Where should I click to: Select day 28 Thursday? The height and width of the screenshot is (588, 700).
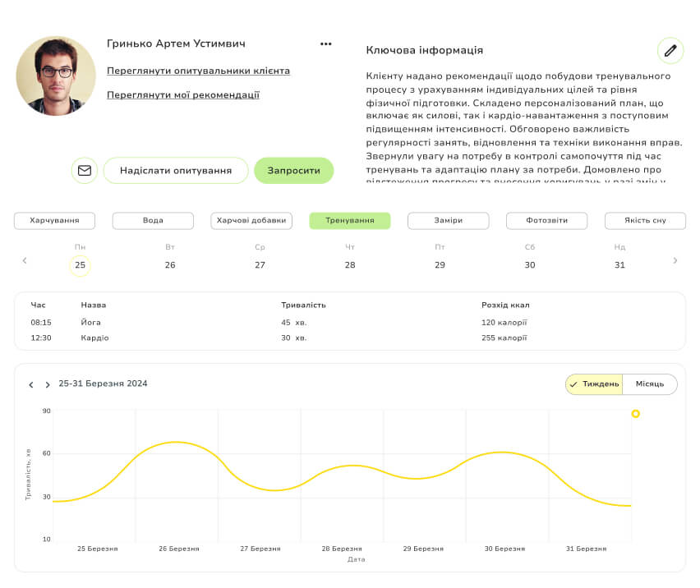pos(350,264)
